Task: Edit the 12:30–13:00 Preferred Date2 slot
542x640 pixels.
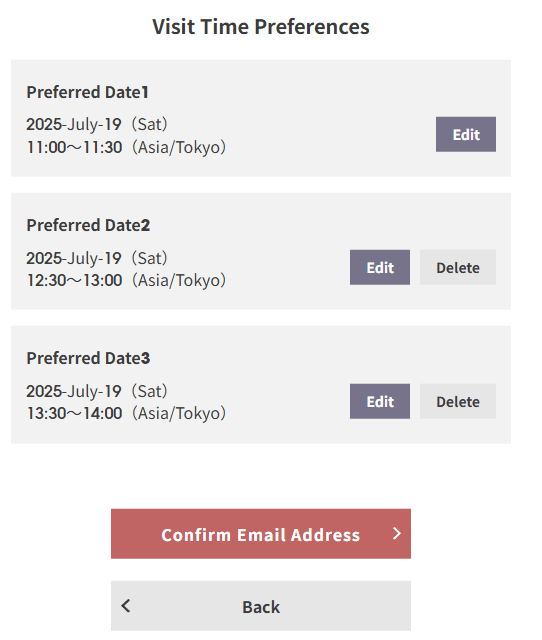Action: 380,267
